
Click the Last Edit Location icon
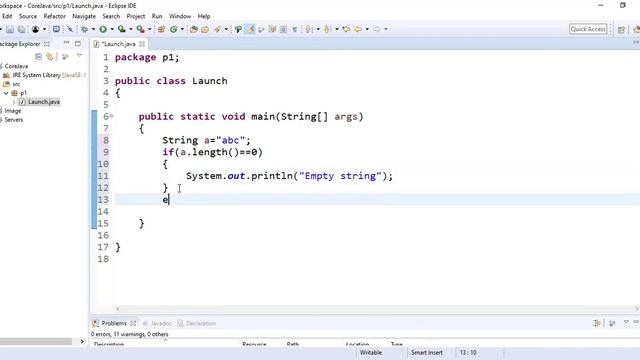pyautogui.click(x=346, y=29)
